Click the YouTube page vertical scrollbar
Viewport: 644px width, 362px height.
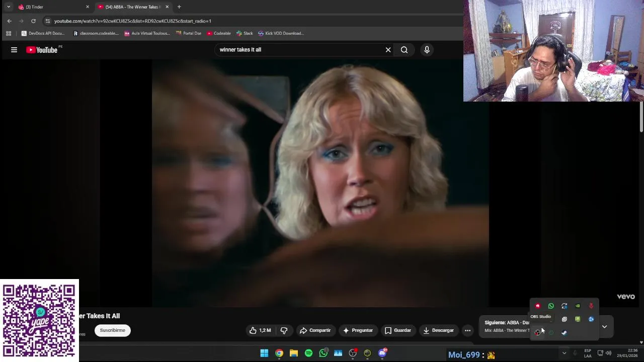point(641,117)
